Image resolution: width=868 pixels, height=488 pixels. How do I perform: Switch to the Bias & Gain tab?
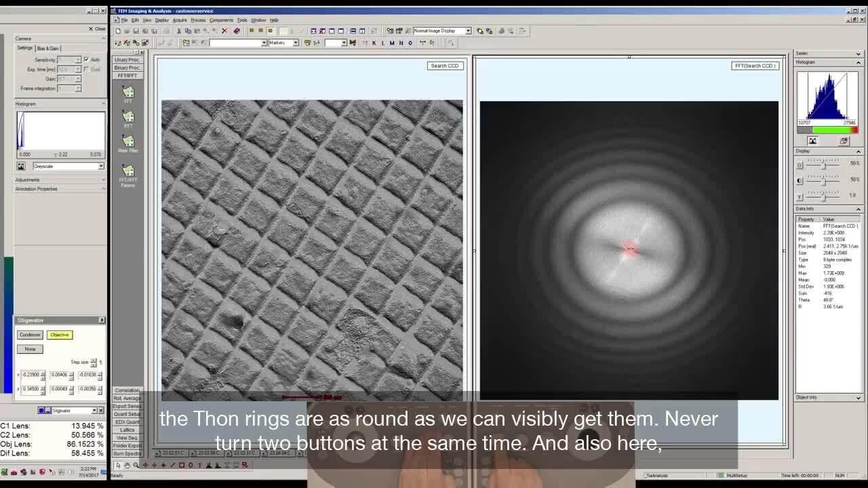tap(48, 48)
